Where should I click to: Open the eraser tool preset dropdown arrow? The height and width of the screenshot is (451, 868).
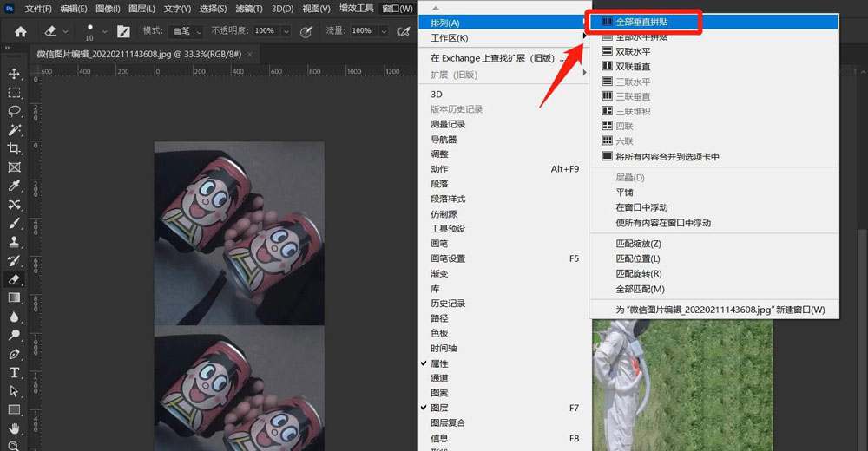(x=65, y=31)
